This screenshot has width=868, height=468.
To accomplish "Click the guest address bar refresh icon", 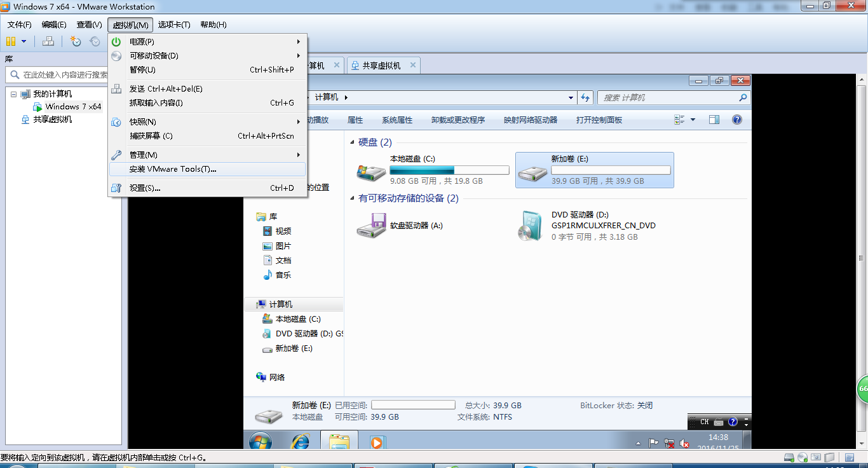I will 585,98.
